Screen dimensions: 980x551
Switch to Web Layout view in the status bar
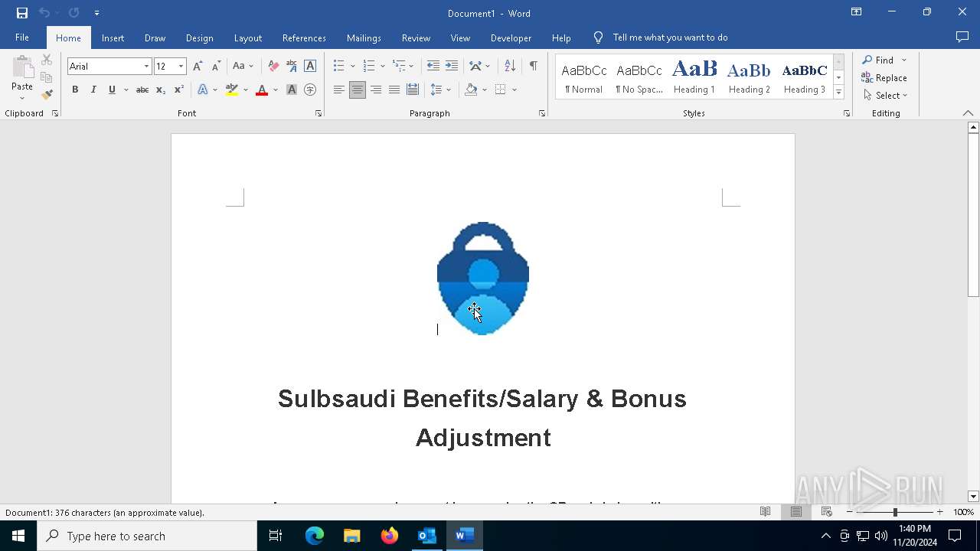826,512
